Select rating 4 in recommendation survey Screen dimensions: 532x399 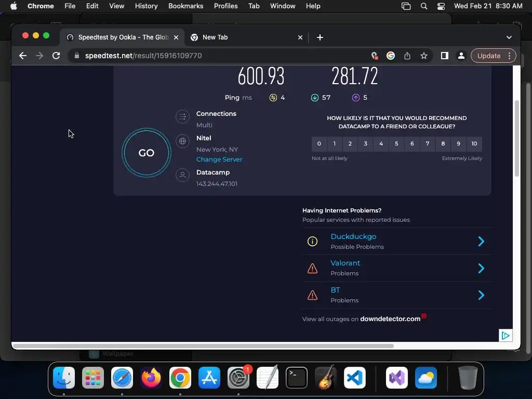[x=381, y=143]
